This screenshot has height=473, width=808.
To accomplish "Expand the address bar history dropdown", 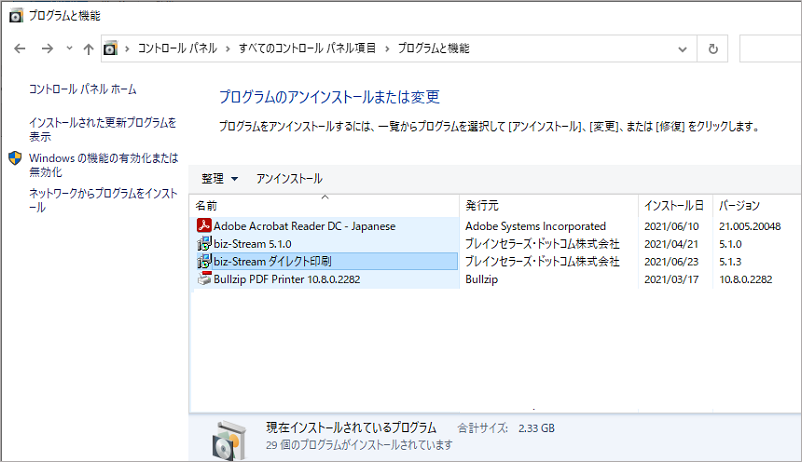I will (682, 48).
